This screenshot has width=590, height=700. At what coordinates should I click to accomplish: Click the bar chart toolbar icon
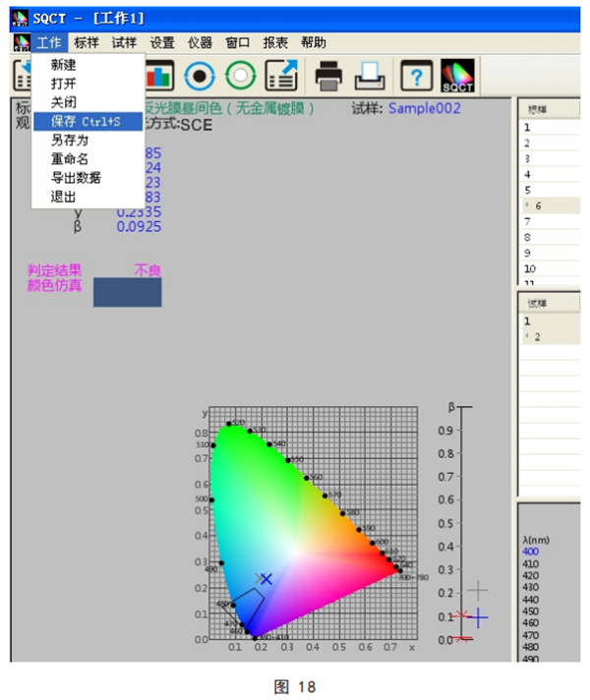pos(159,75)
